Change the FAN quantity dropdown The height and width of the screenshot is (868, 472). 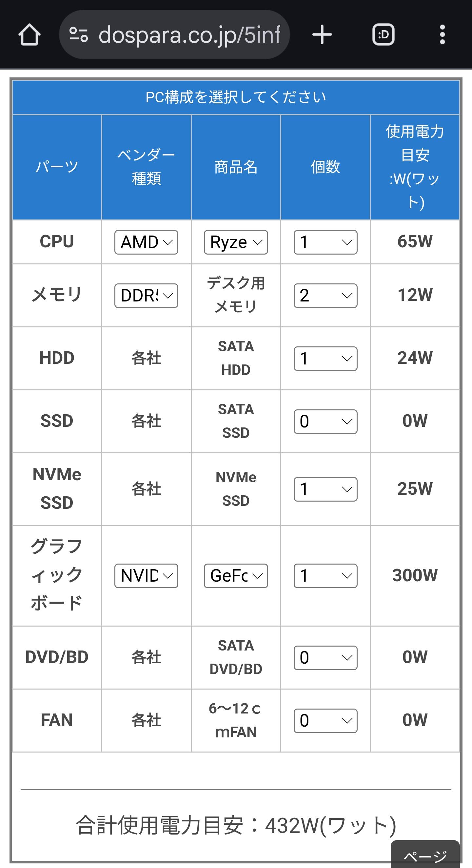coord(325,721)
